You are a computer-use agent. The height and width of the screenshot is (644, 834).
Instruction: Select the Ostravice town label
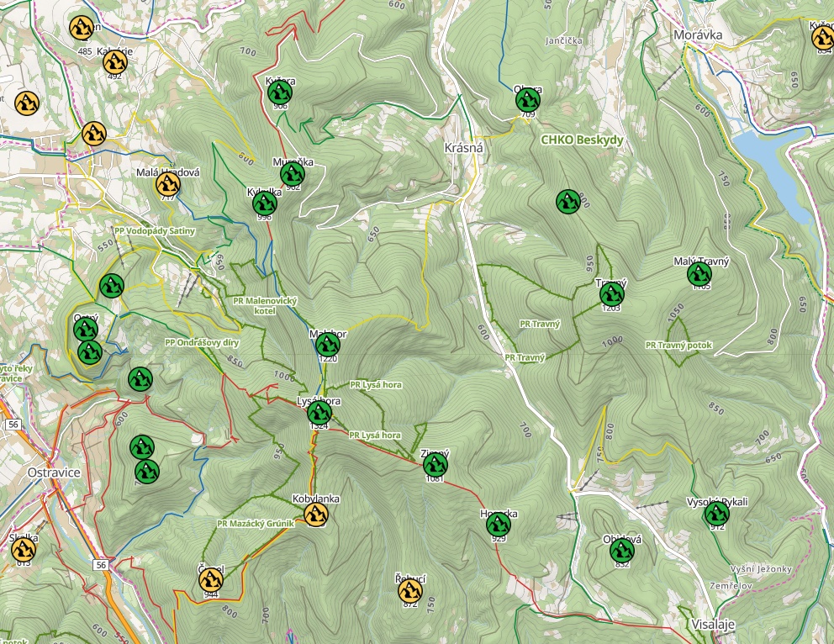tap(54, 472)
